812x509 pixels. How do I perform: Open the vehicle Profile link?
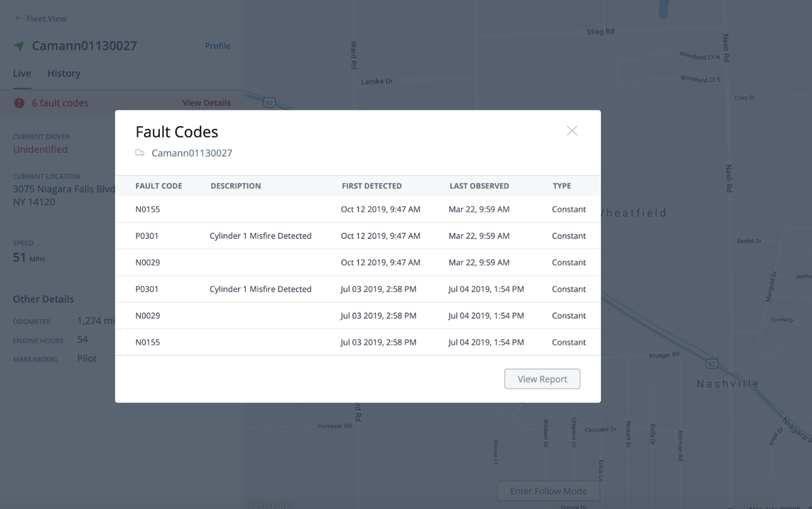pyautogui.click(x=218, y=46)
